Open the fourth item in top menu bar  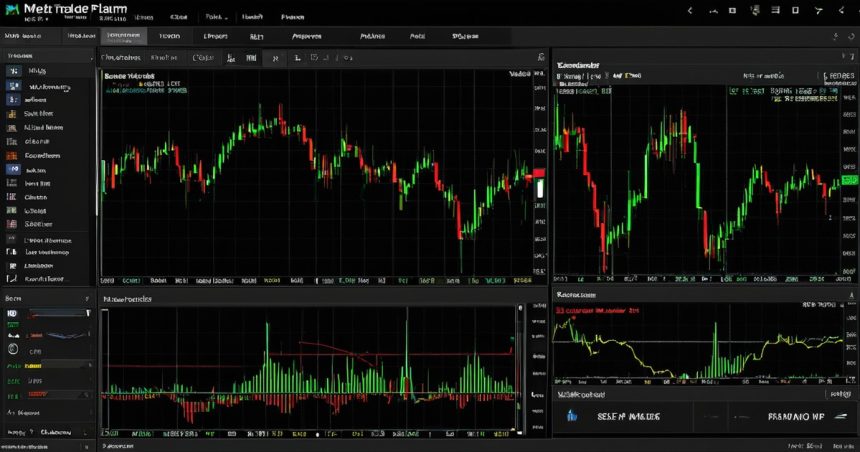pyautogui.click(x=252, y=17)
